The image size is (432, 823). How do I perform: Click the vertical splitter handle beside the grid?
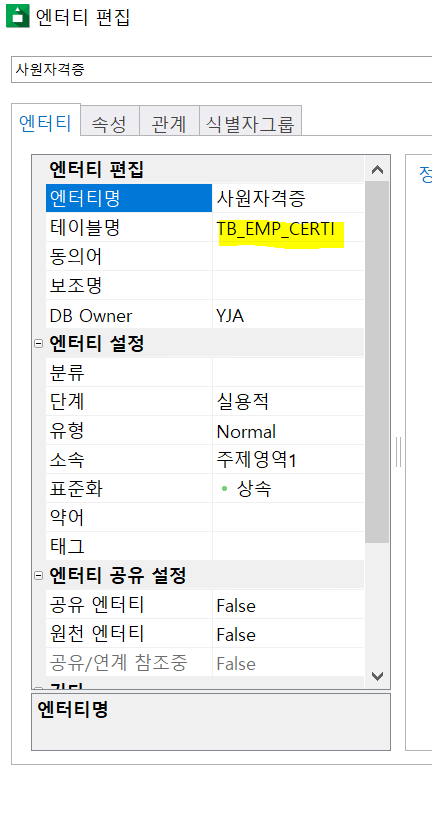pos(398,451)
